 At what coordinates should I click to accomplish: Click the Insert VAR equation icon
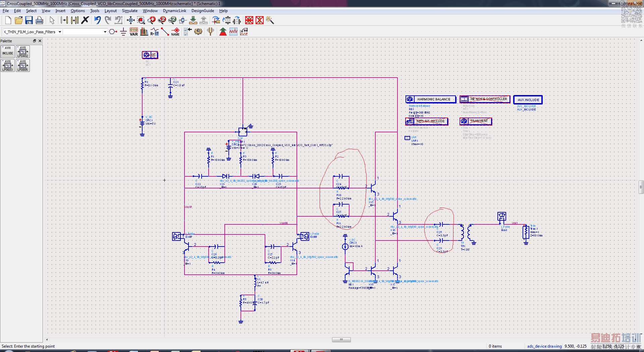click(134, 32)
